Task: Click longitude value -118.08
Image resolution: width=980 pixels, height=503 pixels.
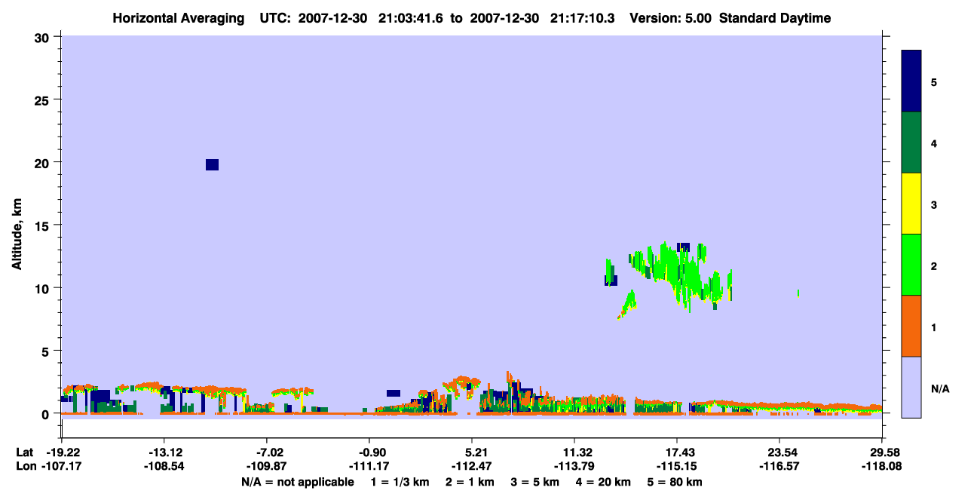Action: (882, 467)
